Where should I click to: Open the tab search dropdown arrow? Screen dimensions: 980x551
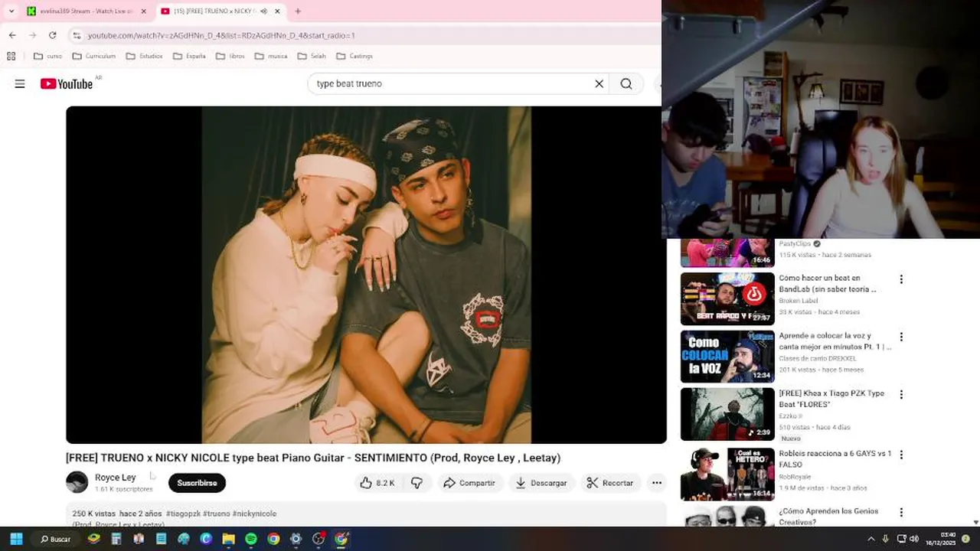11,11
